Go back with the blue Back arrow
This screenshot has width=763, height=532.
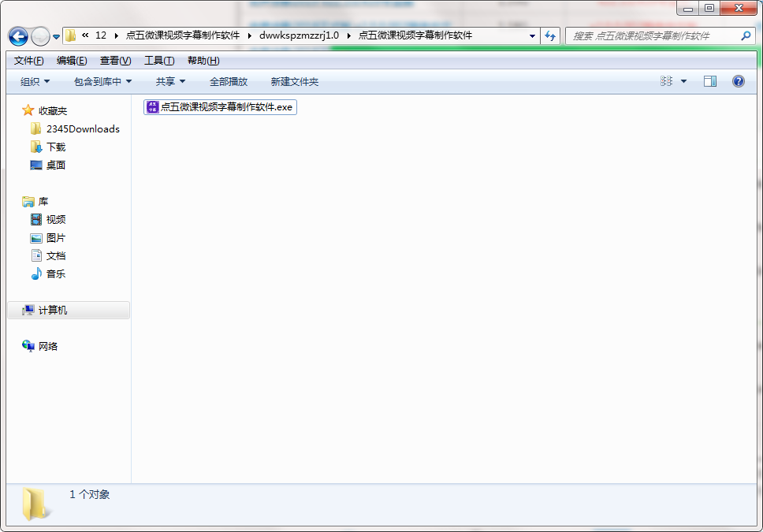(18, 36)
